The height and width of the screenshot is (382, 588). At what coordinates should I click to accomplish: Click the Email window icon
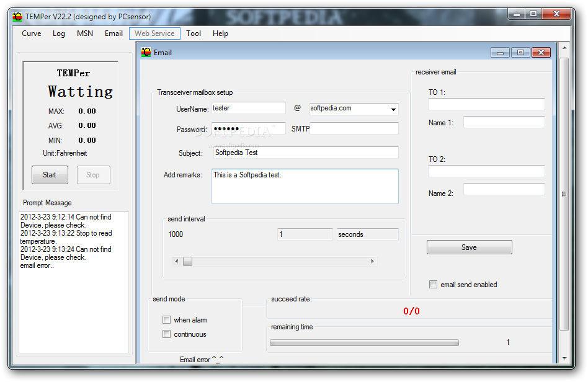(146, 52)
